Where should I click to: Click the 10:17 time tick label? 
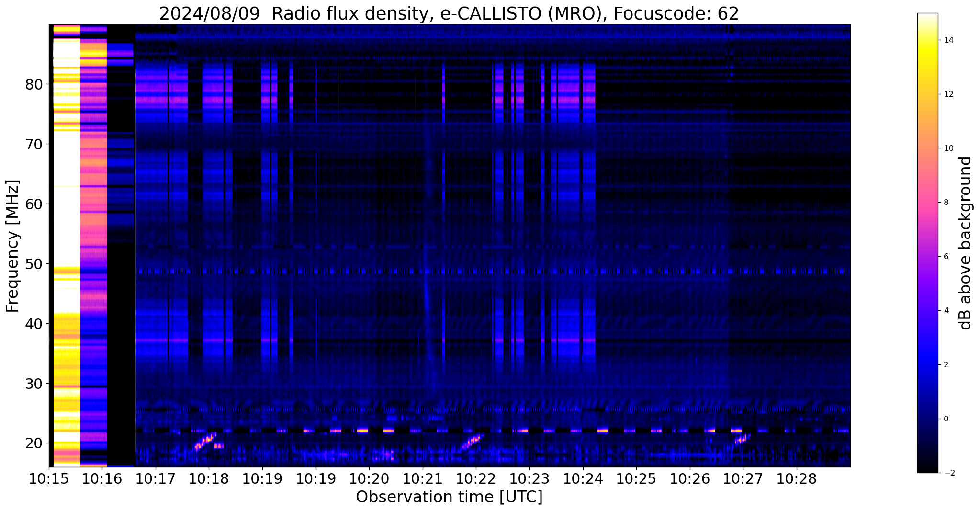tap(156, 479)
